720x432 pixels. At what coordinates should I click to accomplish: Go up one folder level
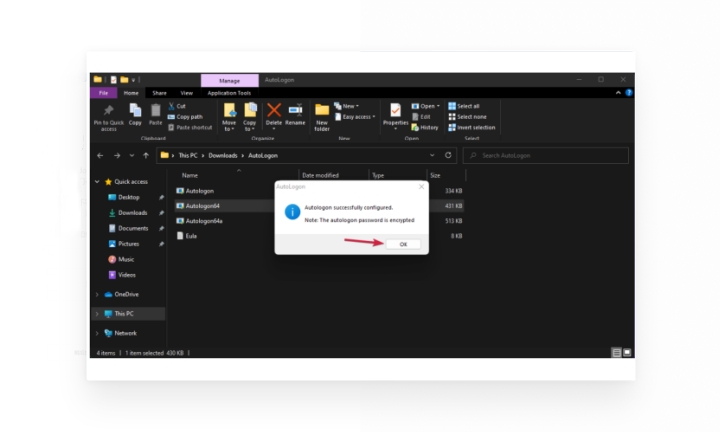point(146,156)
